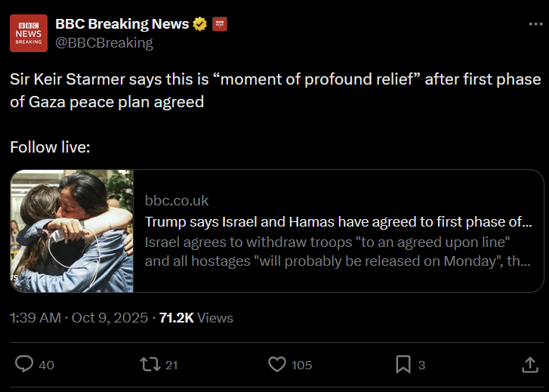The width and height of the screenshot is (549, 392).
Task: Click the reply speech bubble icon
Action: click(24, 365)
